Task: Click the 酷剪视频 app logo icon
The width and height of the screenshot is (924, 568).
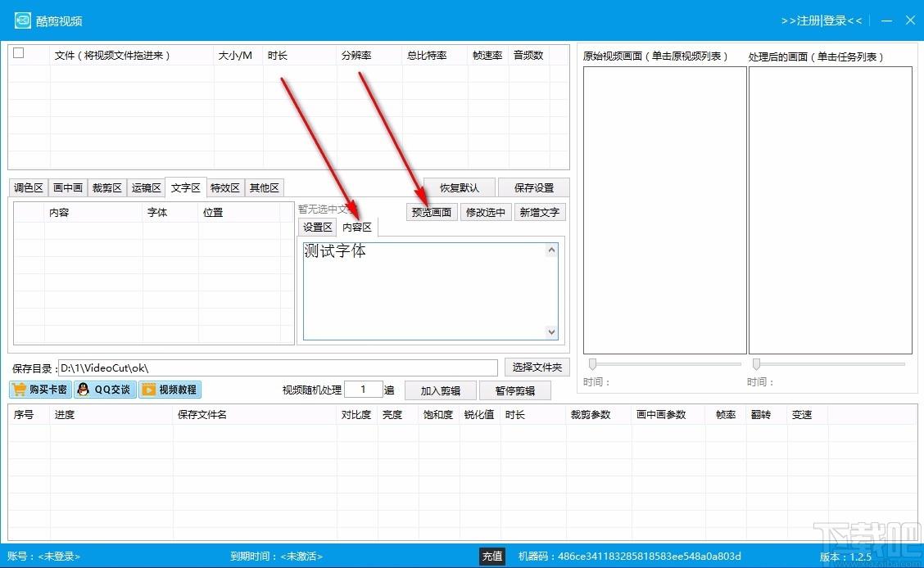Action: [22, 20]
